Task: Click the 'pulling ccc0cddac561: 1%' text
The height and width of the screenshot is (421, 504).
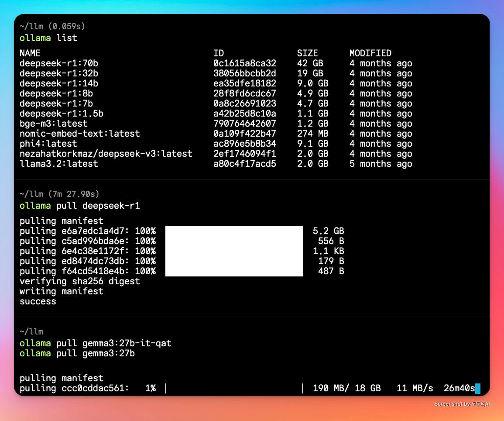Action: tap(88, 388)
